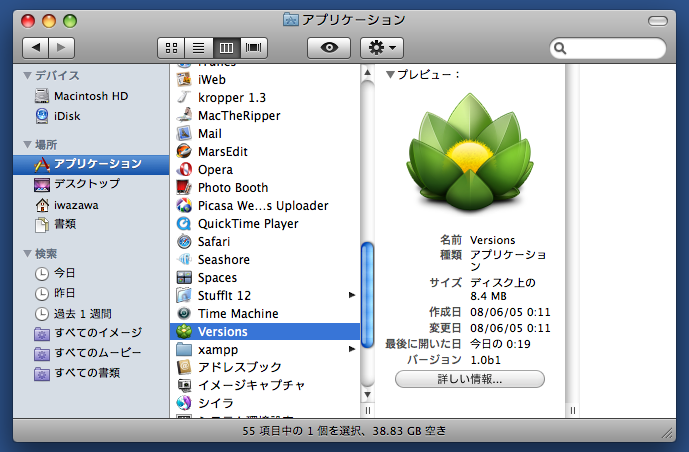
Task: Switch to Cover Flow view
Action: 254,47
